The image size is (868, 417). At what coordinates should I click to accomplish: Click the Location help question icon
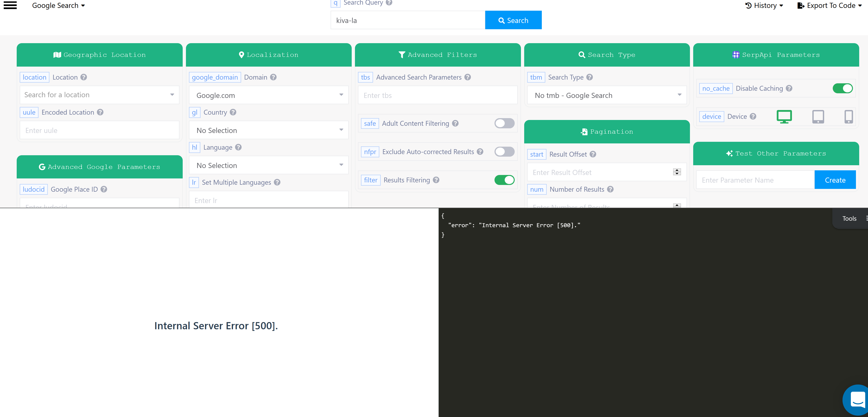84,77
